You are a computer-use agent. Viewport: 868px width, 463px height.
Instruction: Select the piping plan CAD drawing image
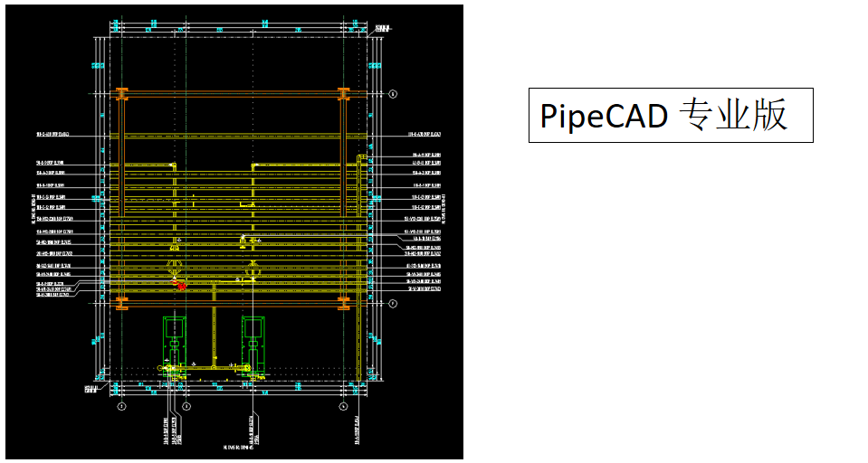234,231
